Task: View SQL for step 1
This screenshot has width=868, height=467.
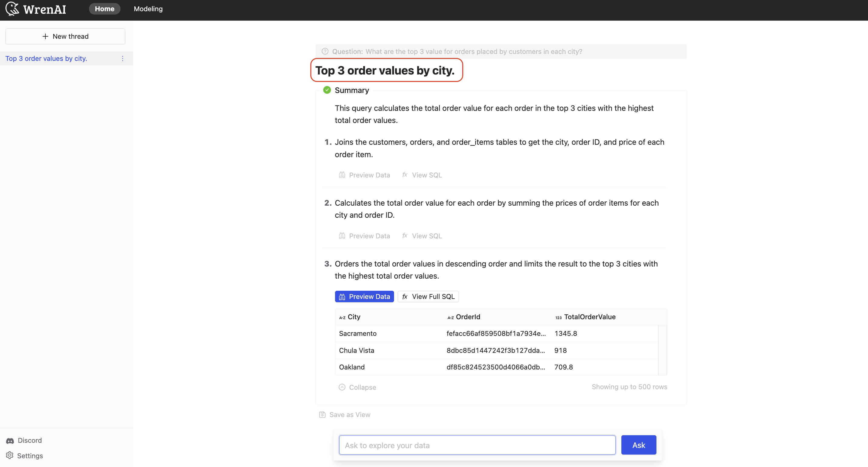Action: point(422,175)
